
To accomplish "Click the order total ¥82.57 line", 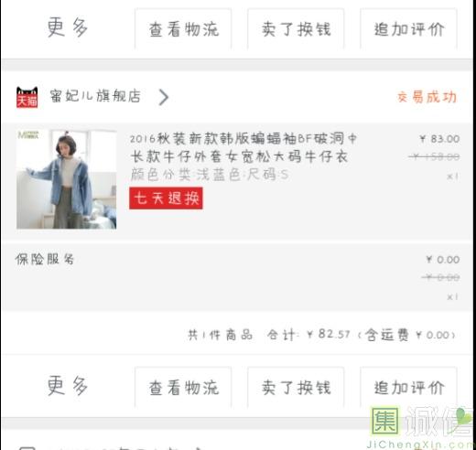I will point(321,335).
